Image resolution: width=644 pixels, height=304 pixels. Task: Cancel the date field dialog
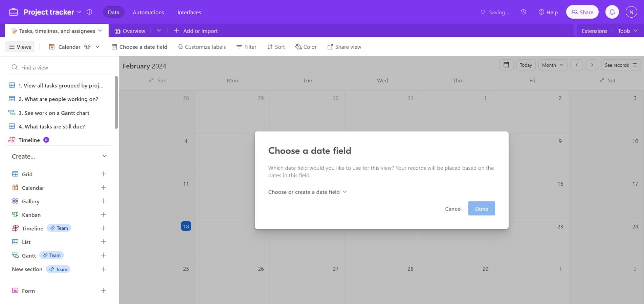453,209
